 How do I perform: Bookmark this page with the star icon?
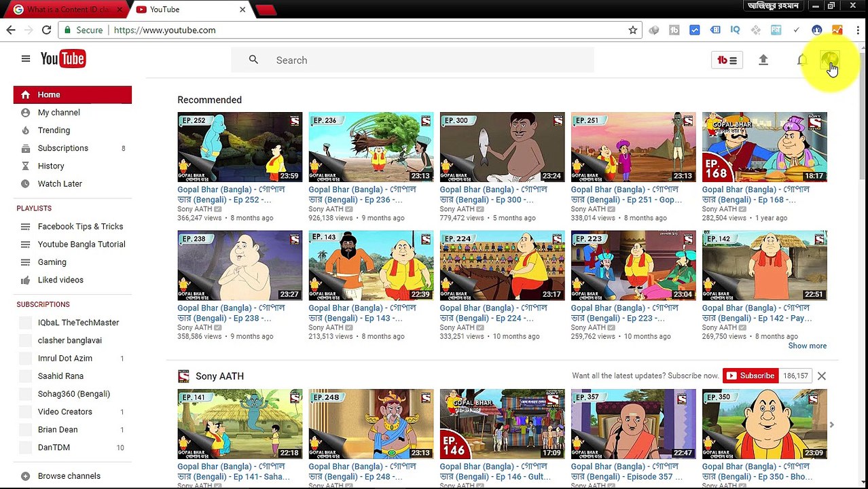click(633, 30)
